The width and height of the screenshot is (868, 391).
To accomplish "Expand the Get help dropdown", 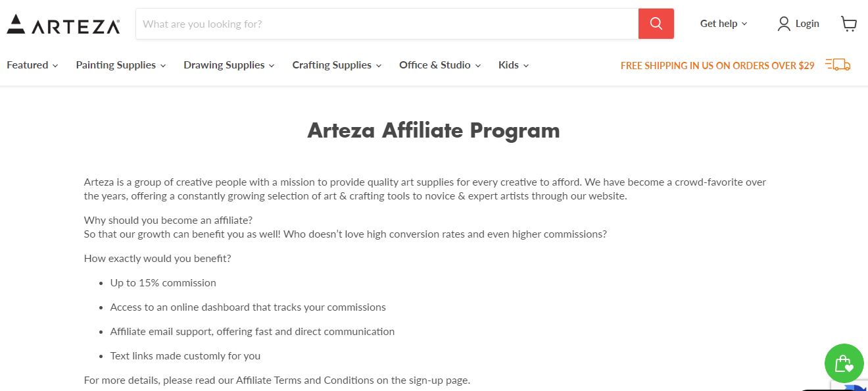I will (x=723, y=24).
